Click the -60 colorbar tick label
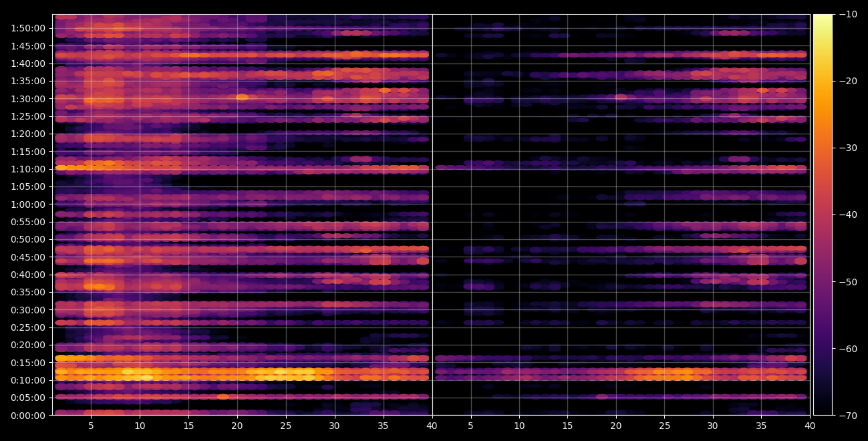 click(848, 349)
